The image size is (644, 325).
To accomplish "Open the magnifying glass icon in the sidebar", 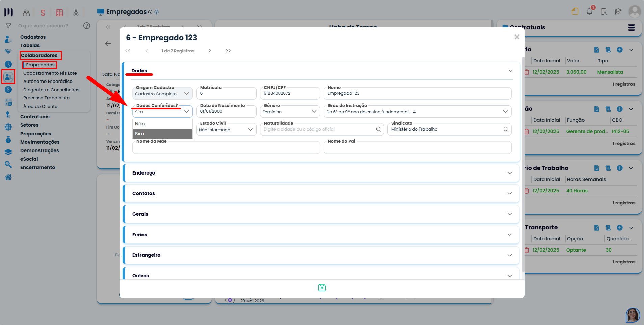I will click(8, 164).
